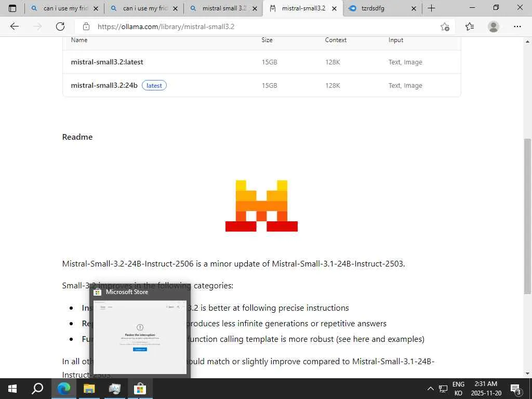Click the Mistral pixel logo image
The width and height of the screenshot is (532, 399).
(262, 206)
